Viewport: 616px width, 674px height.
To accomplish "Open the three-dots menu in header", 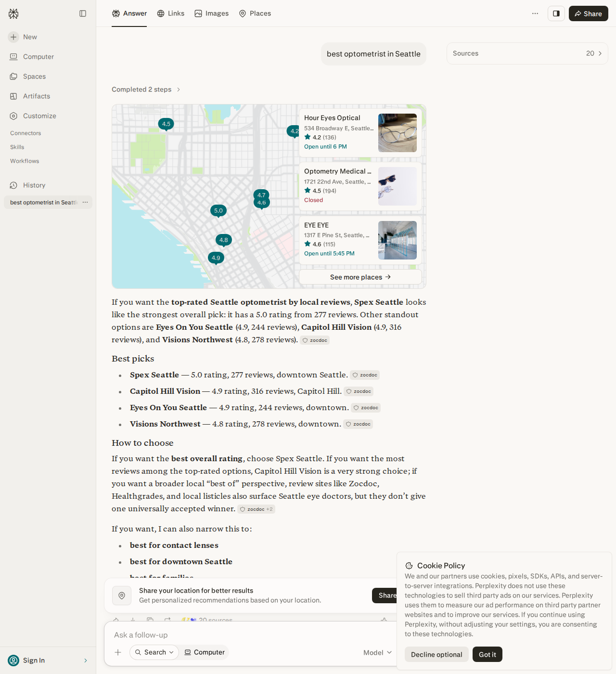I will [535, 13].
